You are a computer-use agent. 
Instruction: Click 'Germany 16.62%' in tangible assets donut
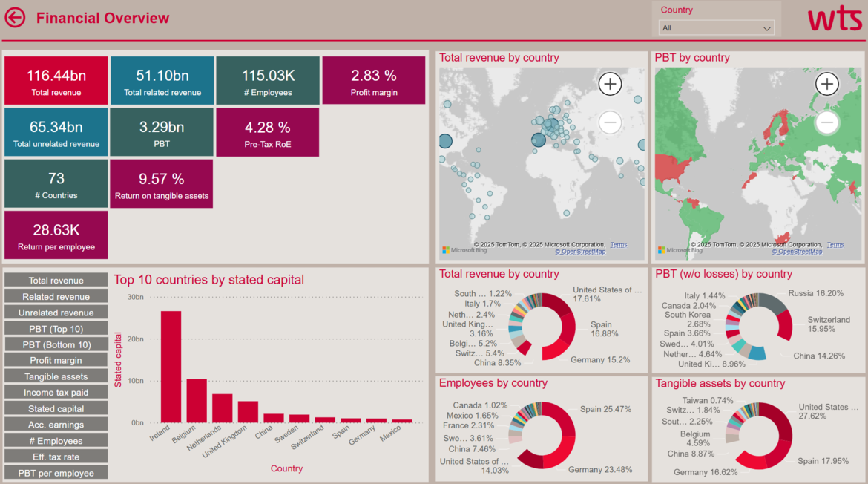point(706,472)
